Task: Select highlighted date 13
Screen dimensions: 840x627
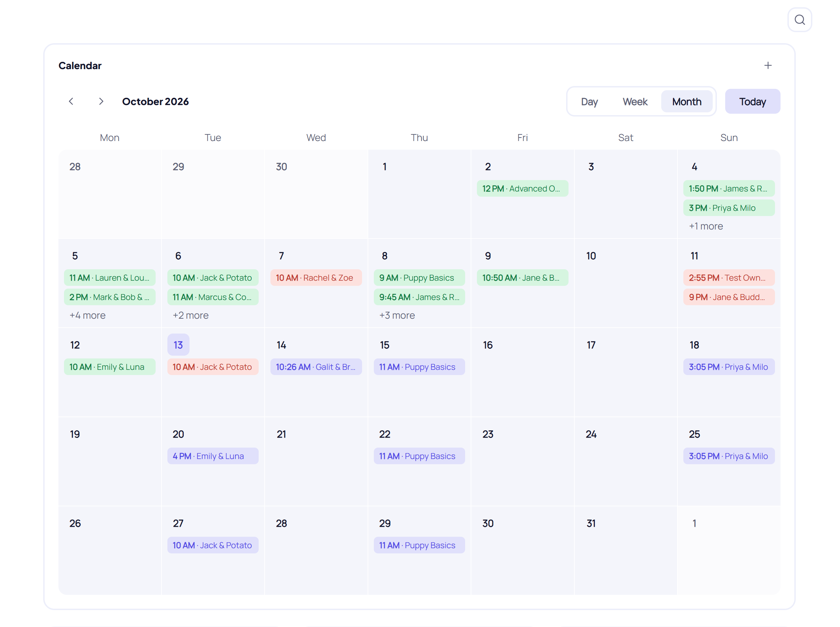Action: pos(178,345)
